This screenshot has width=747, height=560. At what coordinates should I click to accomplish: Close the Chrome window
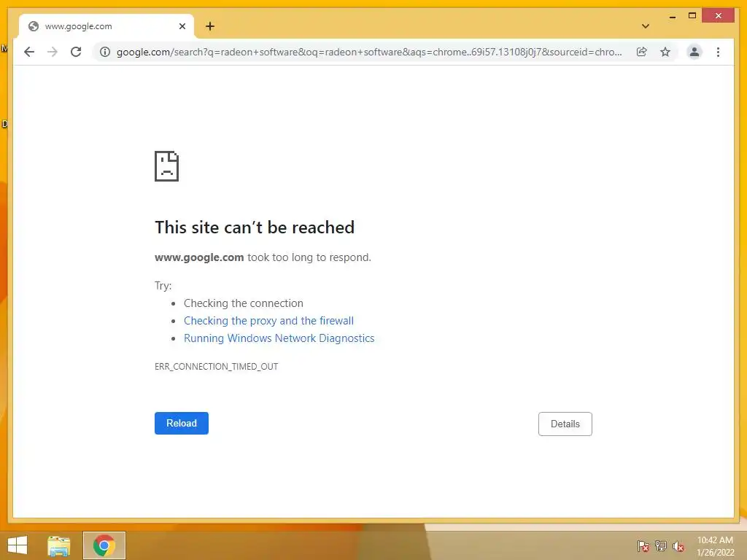tap(719, 16)
